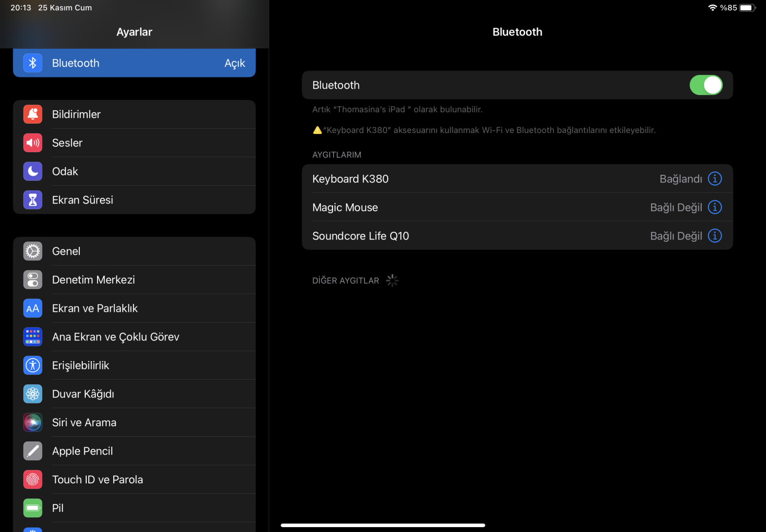Tap the home indicator bar
Viewport: 766px width, 532px height.
pyautogui.click(x=383, y=525)
